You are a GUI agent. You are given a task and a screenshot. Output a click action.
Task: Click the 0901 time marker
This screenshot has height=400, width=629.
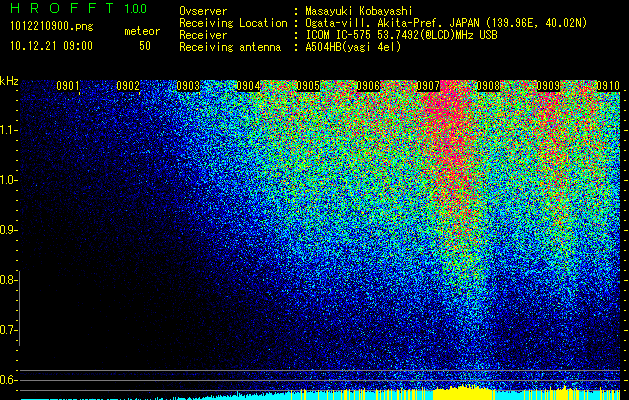click(67, 86)
